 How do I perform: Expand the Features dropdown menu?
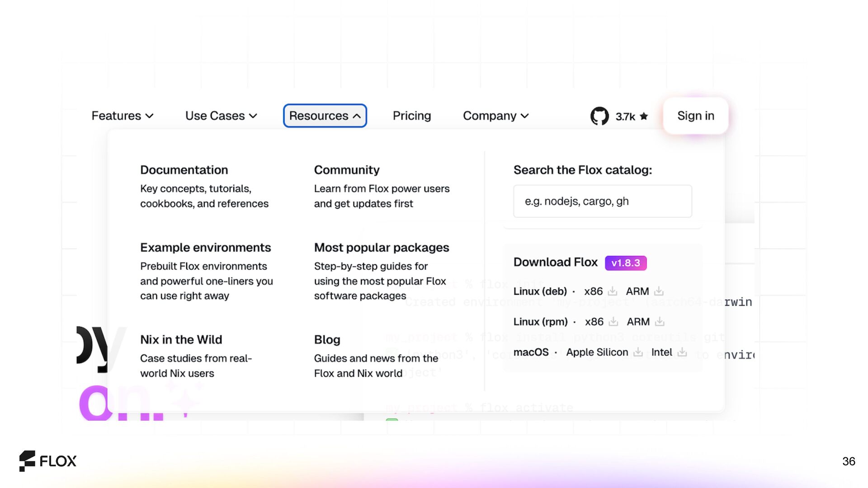click(123, 116)
